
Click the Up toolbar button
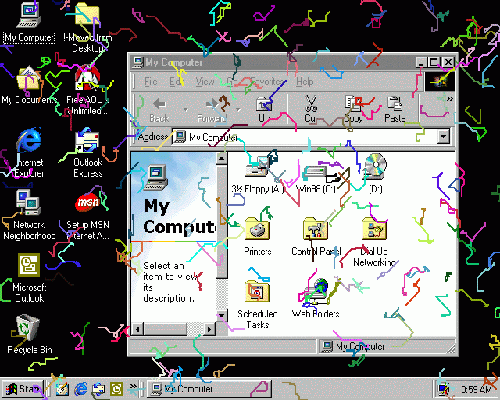[x=263, y=109]
